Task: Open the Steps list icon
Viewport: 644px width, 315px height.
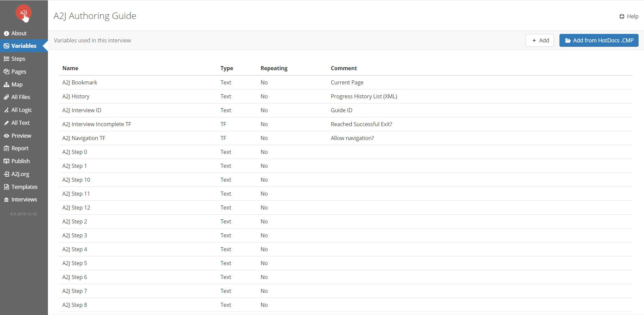Action: click(6, 59)
